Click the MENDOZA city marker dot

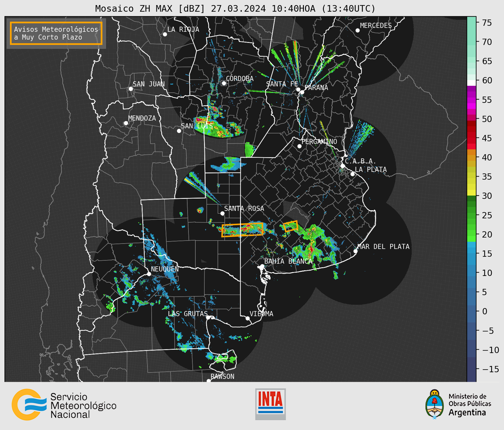click(126, 123)
